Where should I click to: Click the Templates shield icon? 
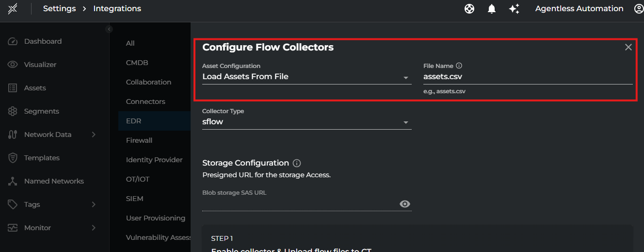pyautogui.click(x=13, y=158)
